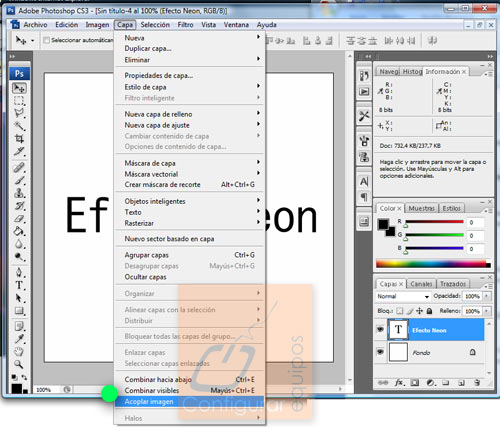Select the Eraser tool

[x=19, y=218]
